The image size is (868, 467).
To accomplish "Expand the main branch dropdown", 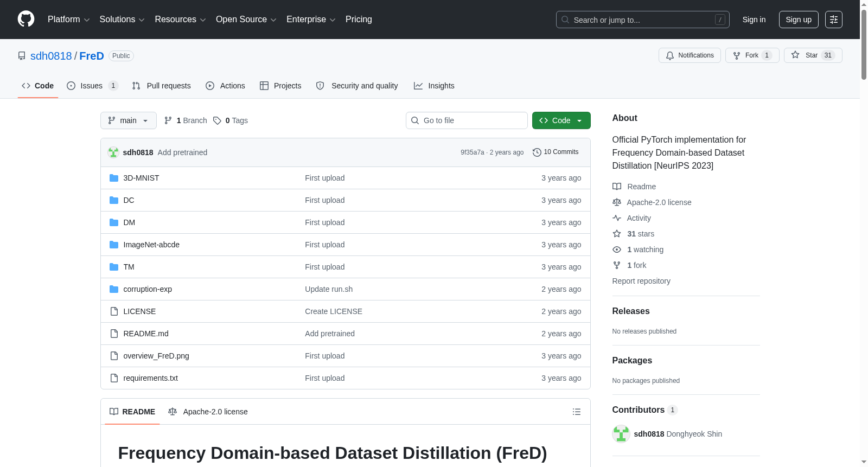I will click(129, 120).
